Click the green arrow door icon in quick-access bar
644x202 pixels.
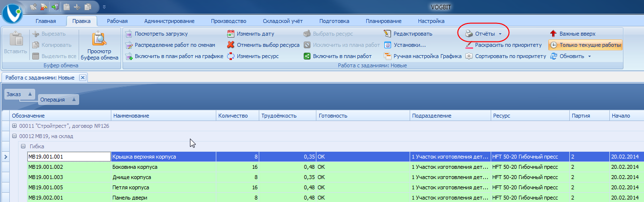[x=55, y=7]
